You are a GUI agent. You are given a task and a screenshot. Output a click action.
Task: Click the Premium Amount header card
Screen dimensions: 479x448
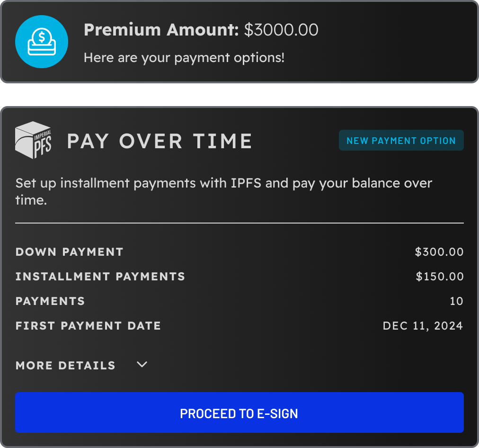point(239,42)
